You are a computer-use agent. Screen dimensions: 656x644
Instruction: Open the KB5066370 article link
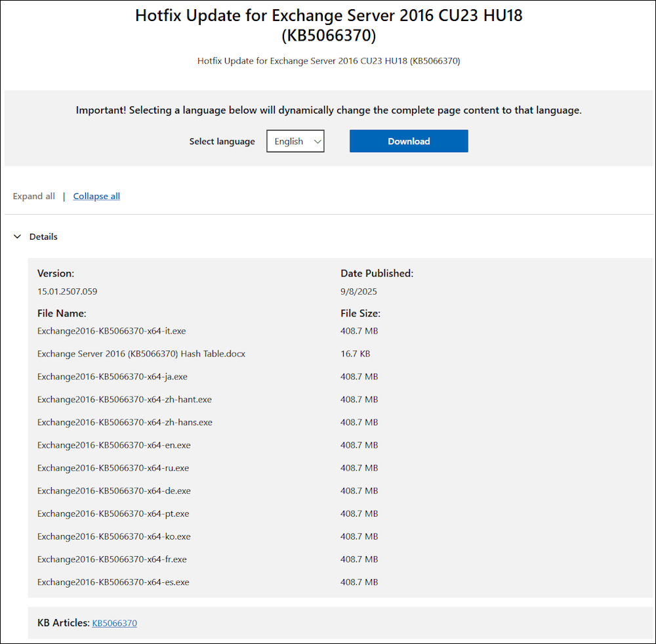(x=114, y=623)
